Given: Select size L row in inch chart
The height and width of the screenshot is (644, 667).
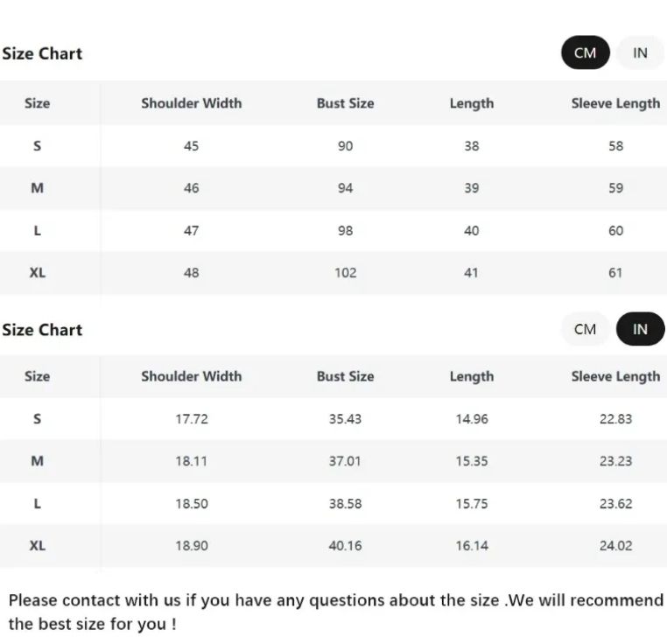Looking at the screenshot, I should [x=333, y=504].
